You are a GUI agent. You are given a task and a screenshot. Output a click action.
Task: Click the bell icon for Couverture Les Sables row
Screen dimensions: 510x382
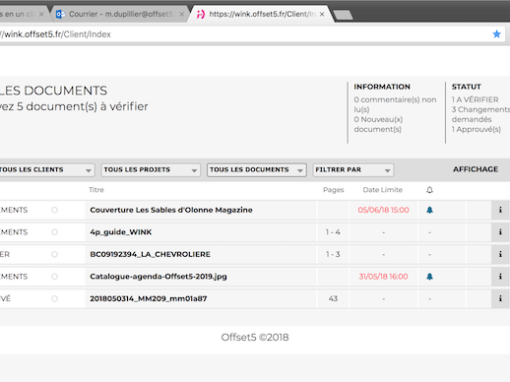click(430, 210)
